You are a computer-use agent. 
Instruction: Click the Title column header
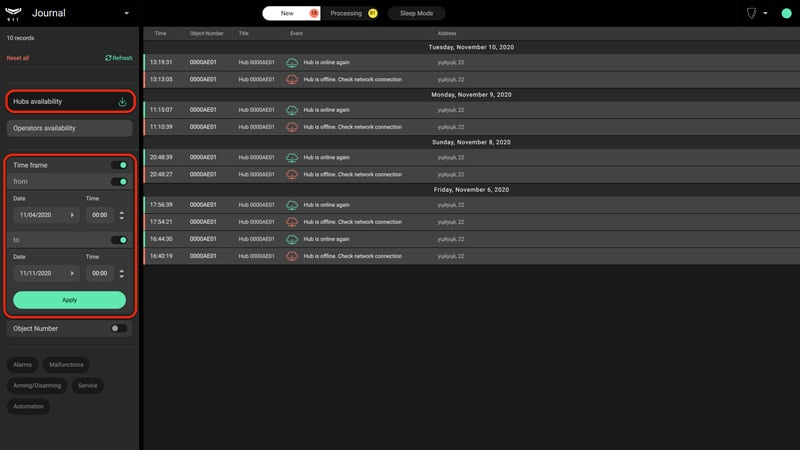pyautogui.click(x=243, y=33)
